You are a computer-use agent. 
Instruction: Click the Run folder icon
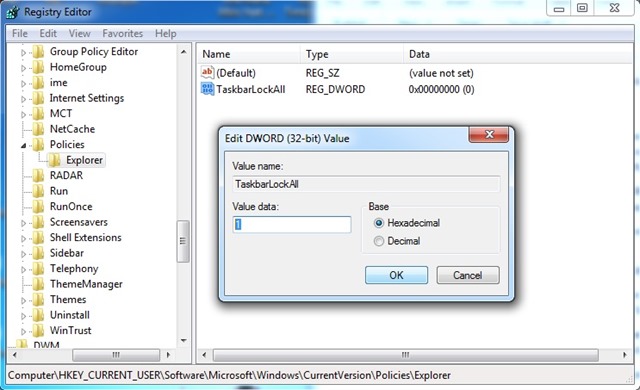pyautogui.click(x=38, y=191)
